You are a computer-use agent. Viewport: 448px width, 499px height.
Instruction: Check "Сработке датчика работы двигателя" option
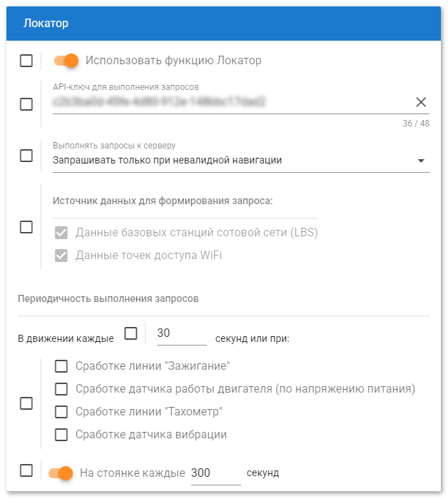pos(61,389)
